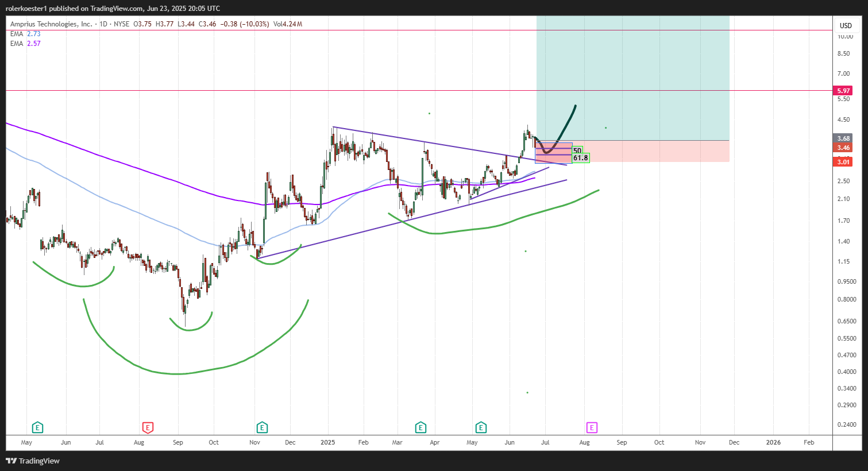Click the 4.50 value on price axis
This screenshot has height=471, width=868.
pyautogui.click(x=844, y=119)
